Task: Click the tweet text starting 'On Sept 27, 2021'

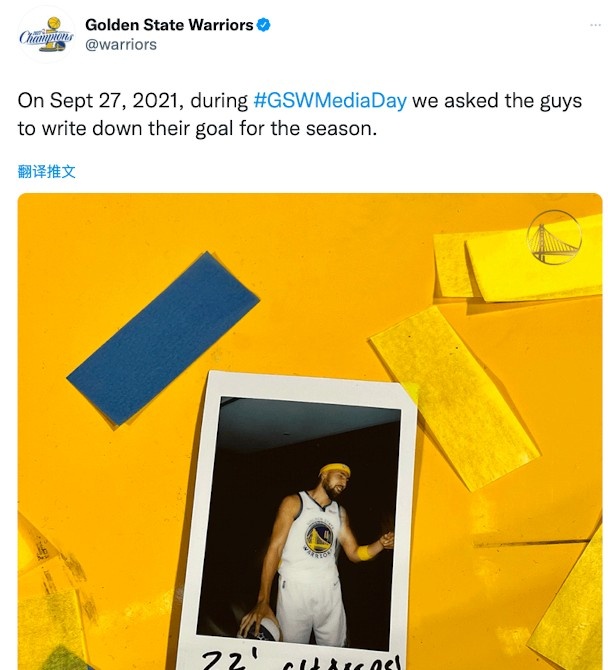Action: 300,115
